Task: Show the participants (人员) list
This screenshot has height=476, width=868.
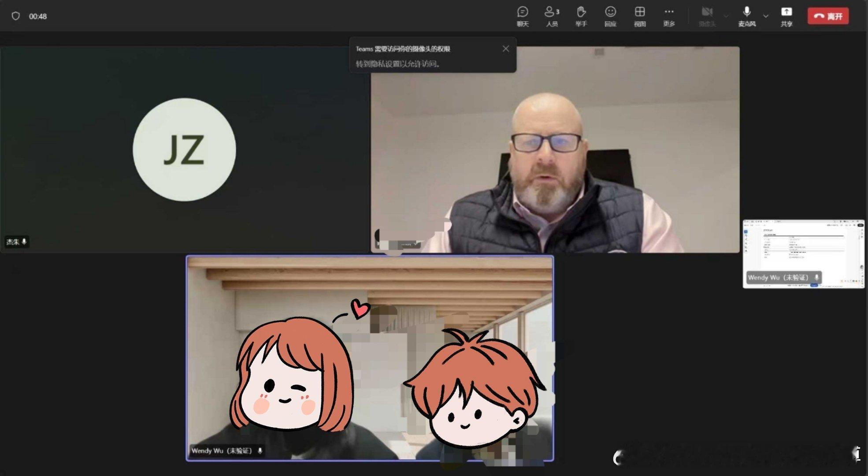Action: click(551, 16)
